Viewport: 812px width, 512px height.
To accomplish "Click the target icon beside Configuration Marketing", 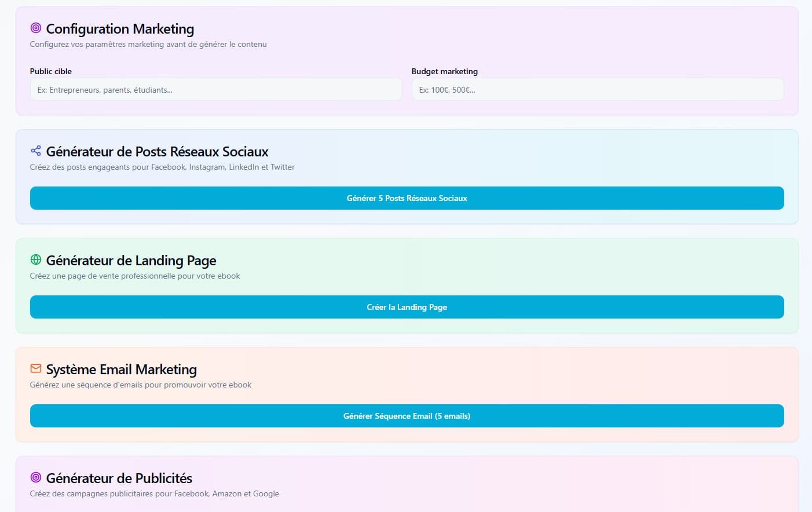I will click(x=36, y=28).
